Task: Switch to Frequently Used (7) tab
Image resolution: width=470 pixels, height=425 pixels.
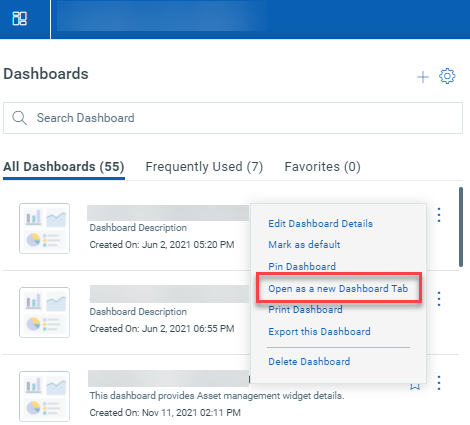Action: 204,167
